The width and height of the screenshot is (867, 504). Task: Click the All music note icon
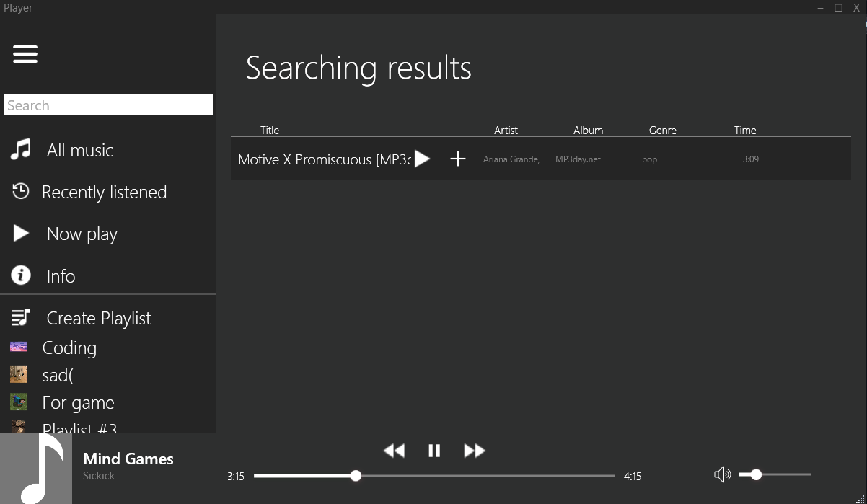21,150
